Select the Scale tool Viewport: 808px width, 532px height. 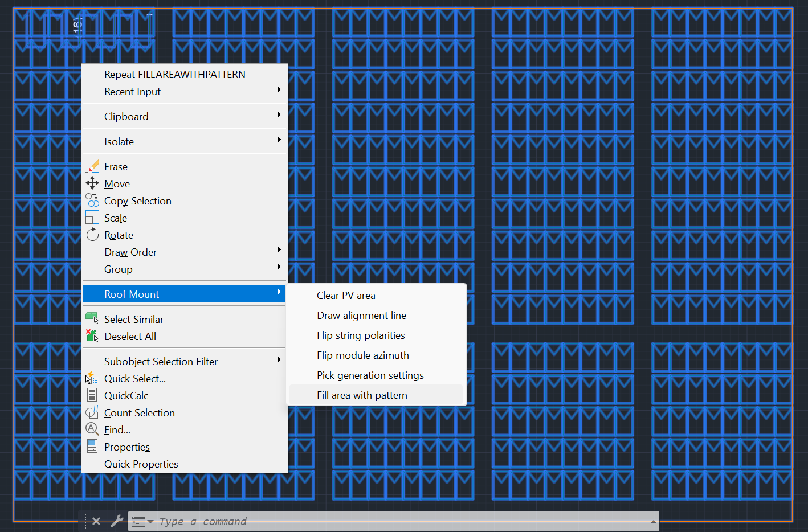[115, 218]
